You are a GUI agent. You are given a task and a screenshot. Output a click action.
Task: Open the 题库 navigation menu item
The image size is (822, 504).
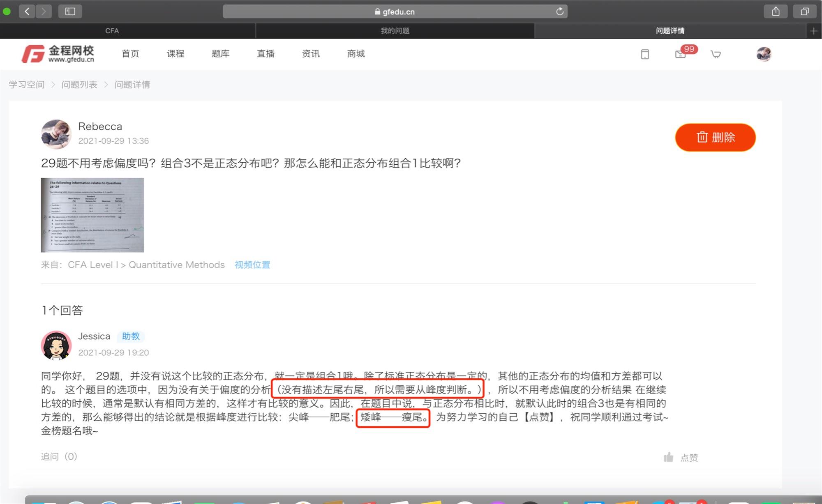(x=220, y=54)
